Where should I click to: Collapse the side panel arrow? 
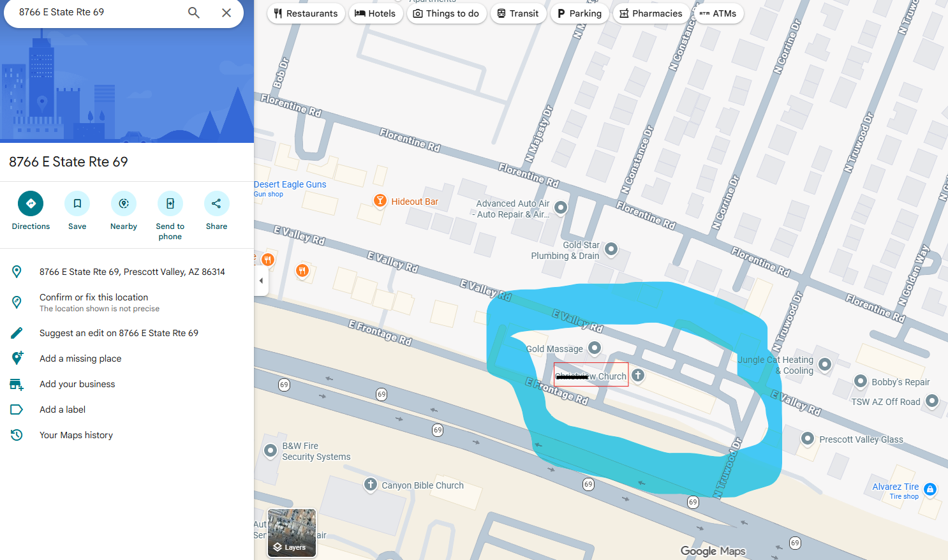pos(261,281)
